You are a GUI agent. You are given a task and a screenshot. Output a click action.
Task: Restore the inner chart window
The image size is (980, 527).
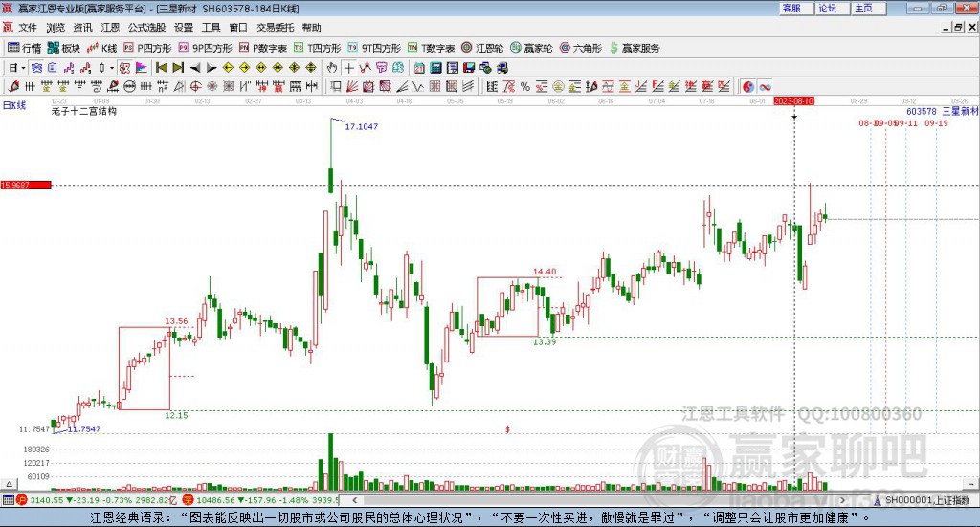pos(957,28)
